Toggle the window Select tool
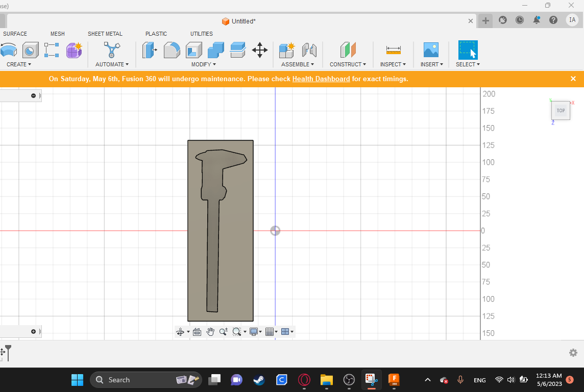 pyautogui.click(x=468, y=50)
